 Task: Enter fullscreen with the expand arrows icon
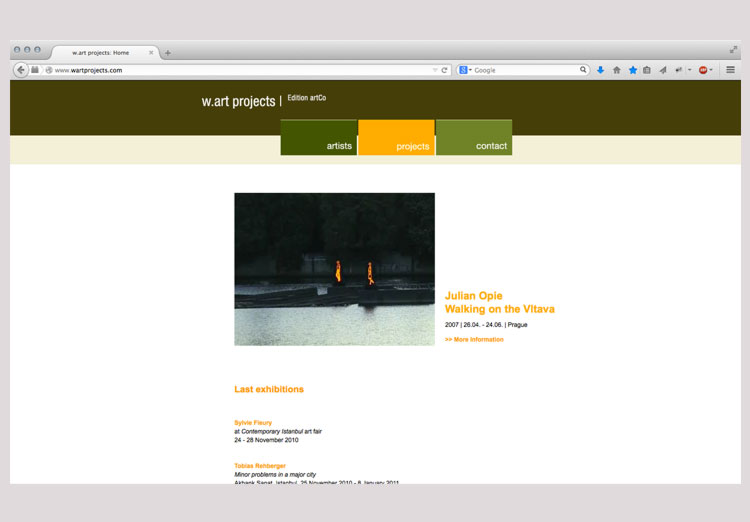(733, 50)
